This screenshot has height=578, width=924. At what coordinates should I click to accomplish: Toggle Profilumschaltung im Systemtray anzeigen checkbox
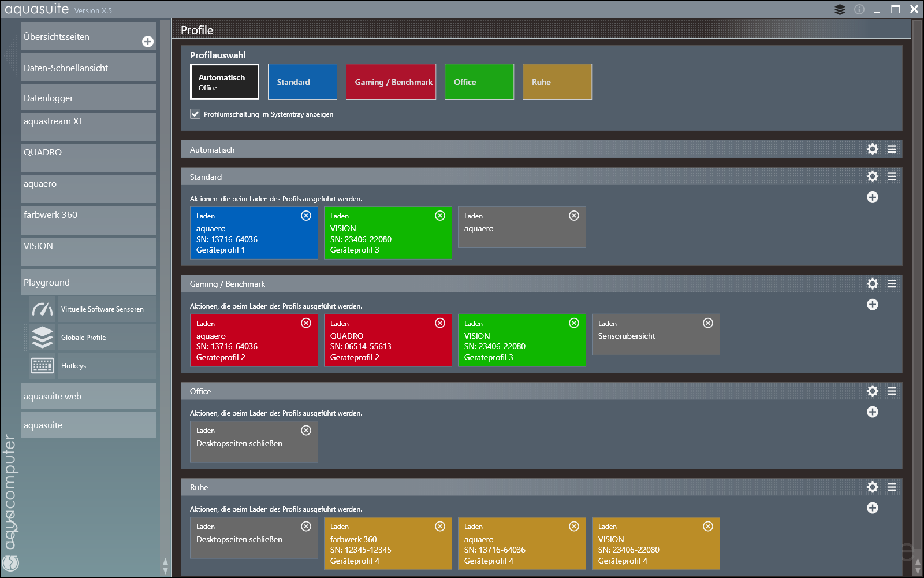click(195, 114)
